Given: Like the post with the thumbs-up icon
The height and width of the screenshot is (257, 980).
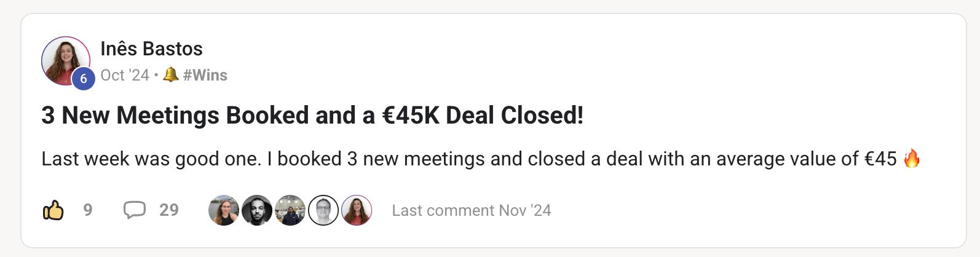Looking at the screenshot, I should [x=53, y=210].
